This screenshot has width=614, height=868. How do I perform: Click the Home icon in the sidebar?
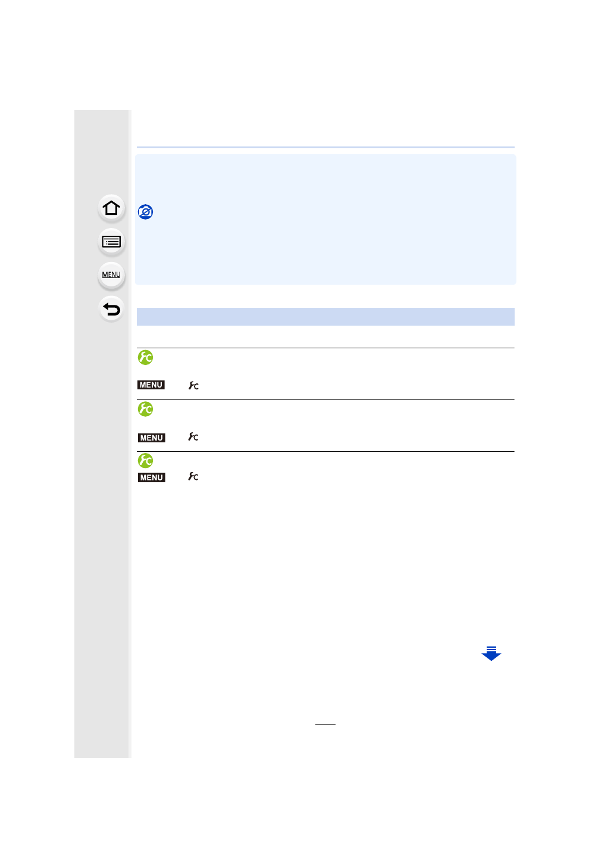pos(111,208)
